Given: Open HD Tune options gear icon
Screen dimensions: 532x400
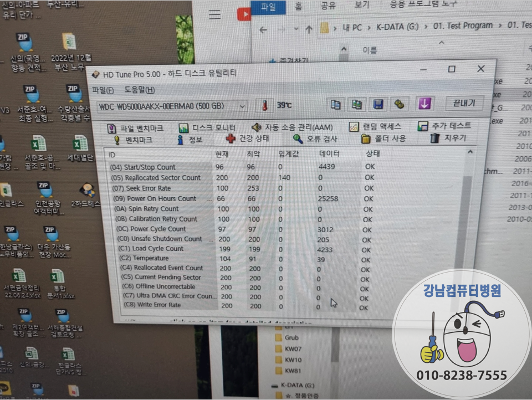Looking at the screenshot, I should click(x=400, y=104).
